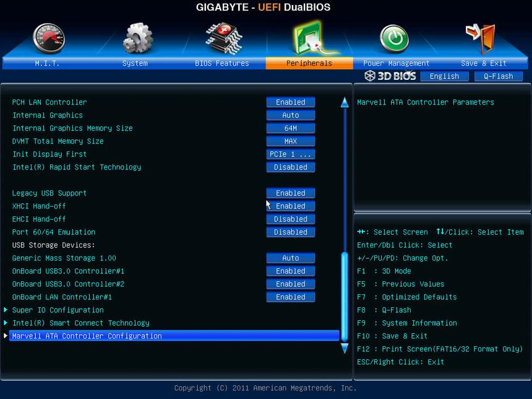Click the M.I.T. speedometer gauge icon

48,38
